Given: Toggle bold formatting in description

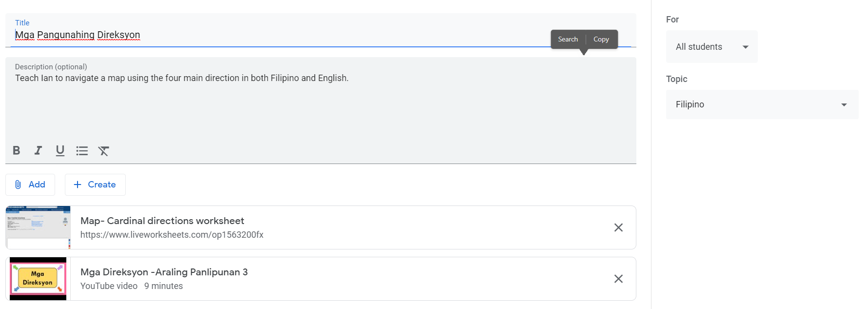Looking at the screenshot, I should tap(17, 150).
